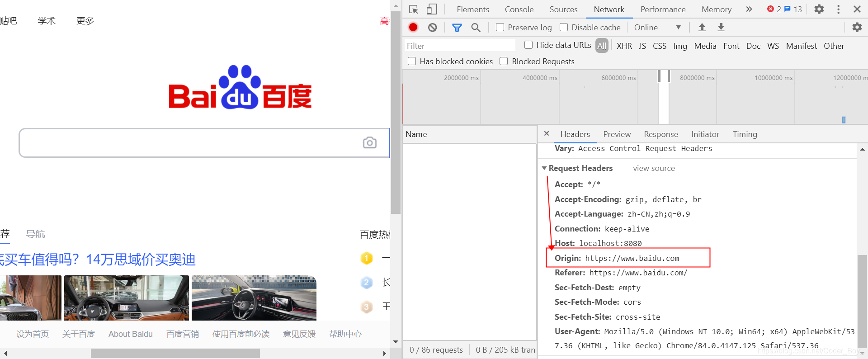This screenshot has height=359, width=868.
Task: Click the blue message count 13 badge
Action: point(793,9)
